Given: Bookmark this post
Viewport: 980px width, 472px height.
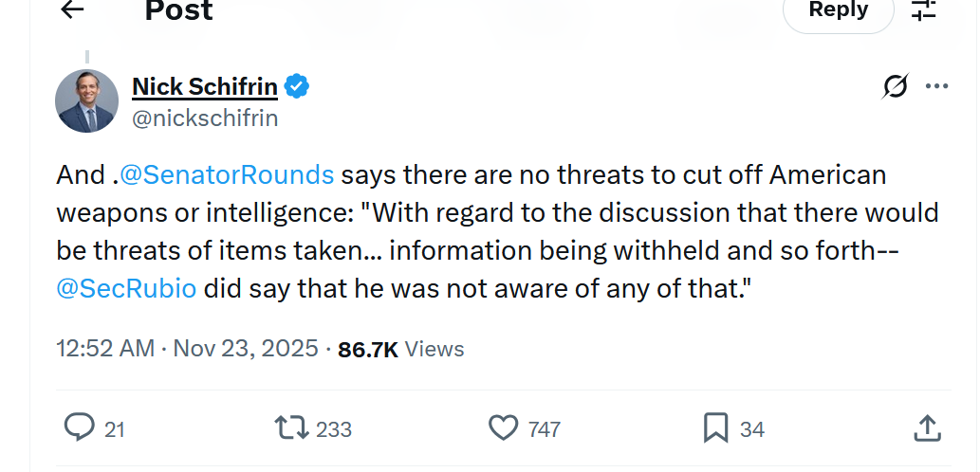Looking at the screenshot, I should [715, 428].
